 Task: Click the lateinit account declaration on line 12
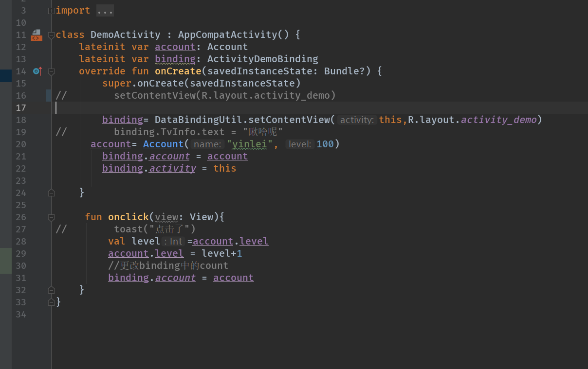point(175,47)
